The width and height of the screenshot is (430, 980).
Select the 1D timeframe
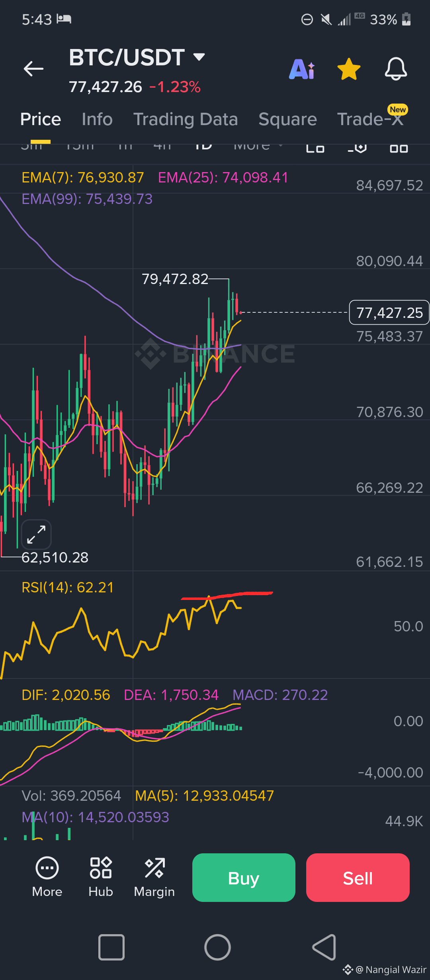tap(203, 147)
